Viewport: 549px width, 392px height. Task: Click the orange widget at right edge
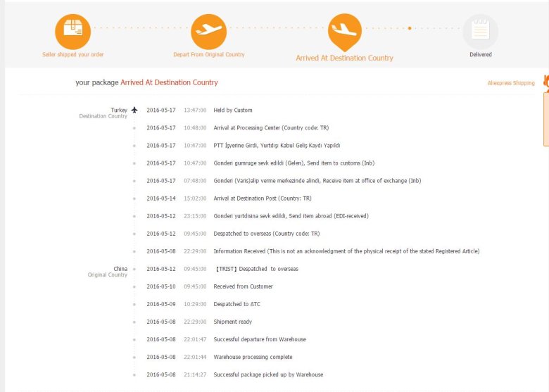(545, 113)
